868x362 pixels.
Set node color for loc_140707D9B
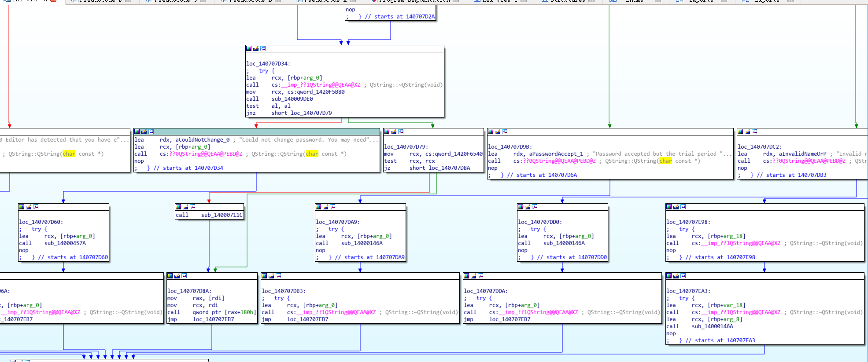pos(491,132)
